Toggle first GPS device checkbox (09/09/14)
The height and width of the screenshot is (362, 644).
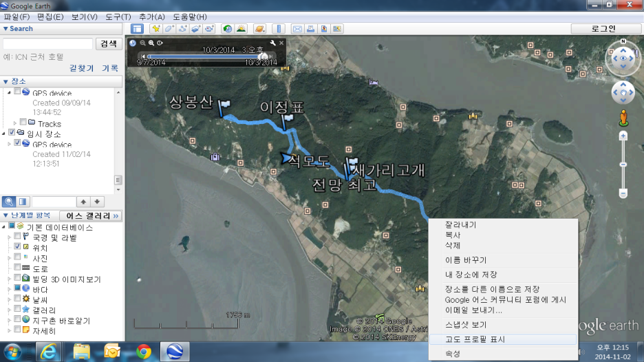click(x=17, y=92)
